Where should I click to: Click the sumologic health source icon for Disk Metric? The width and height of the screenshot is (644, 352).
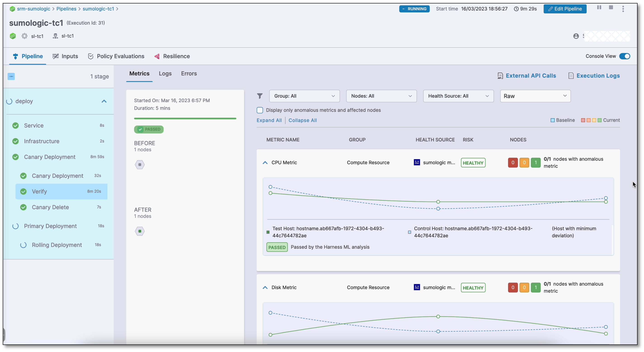pos(417,287)
